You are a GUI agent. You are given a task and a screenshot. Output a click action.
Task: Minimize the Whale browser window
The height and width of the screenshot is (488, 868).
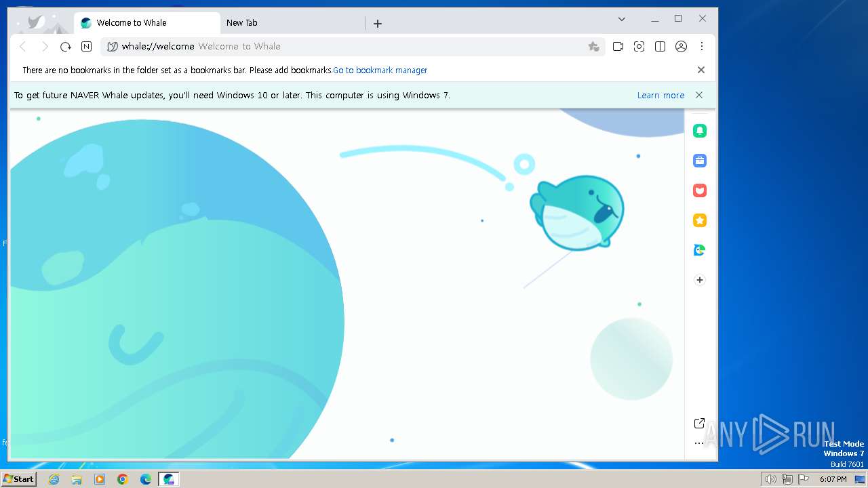click(x=655, y=19)
